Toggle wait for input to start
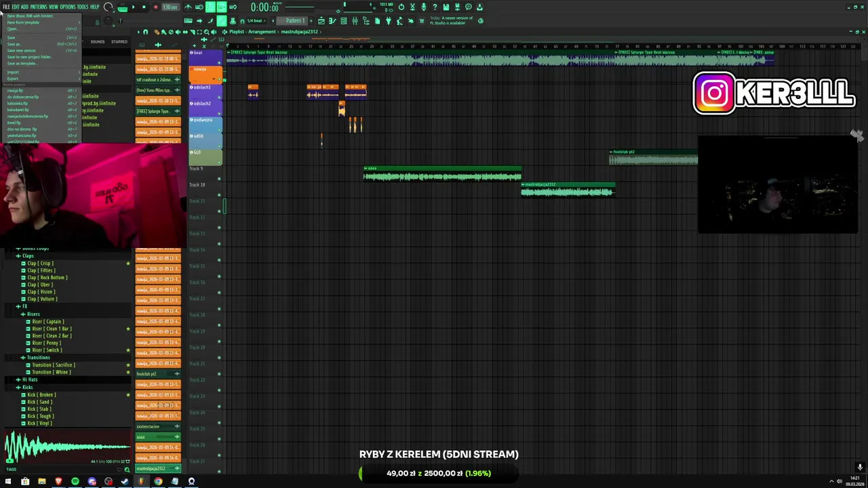Viewport: 868px width, 488px height. point(199,7)
